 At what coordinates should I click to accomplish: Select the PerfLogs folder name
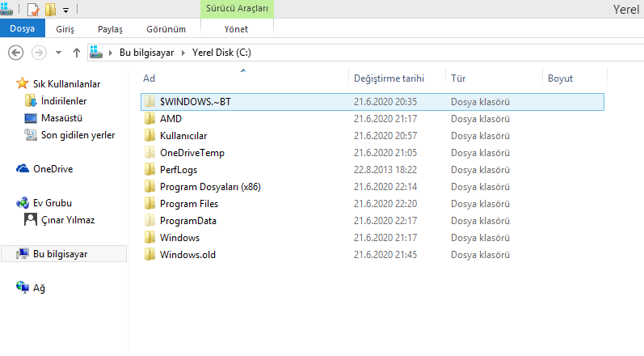(179, 170)
